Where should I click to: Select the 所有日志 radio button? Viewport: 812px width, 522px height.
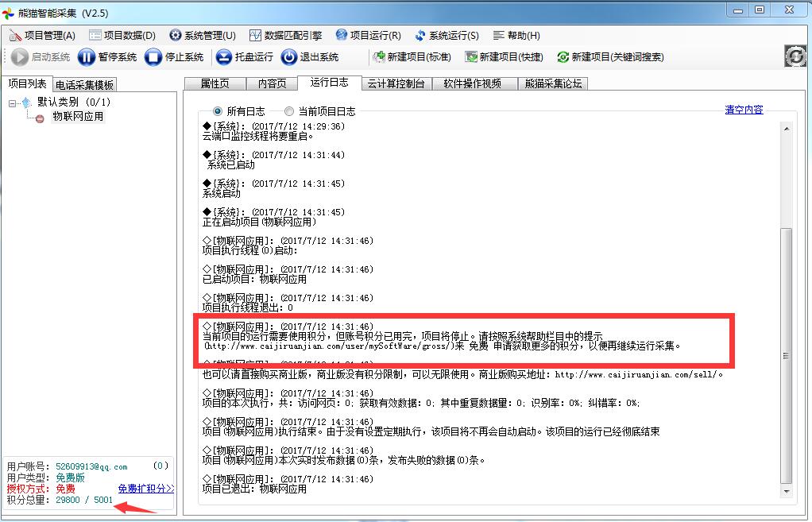(x=218, y=111)
